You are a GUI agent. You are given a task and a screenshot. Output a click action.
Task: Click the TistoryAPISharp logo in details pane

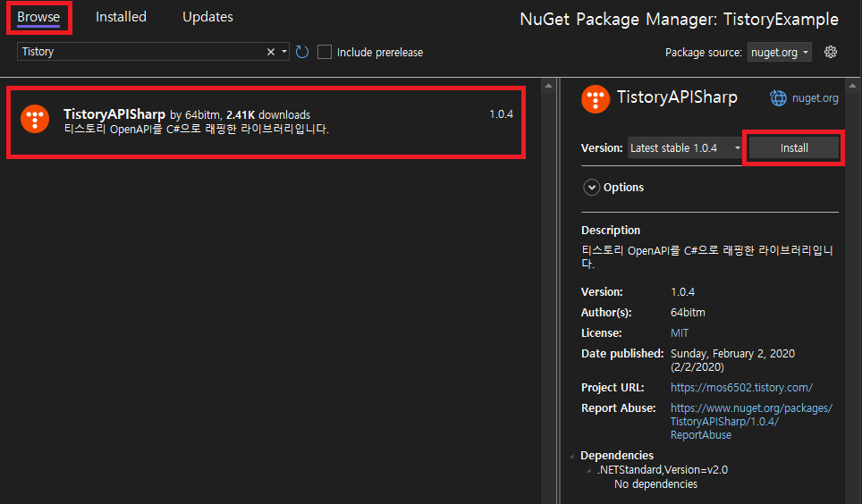596,99
